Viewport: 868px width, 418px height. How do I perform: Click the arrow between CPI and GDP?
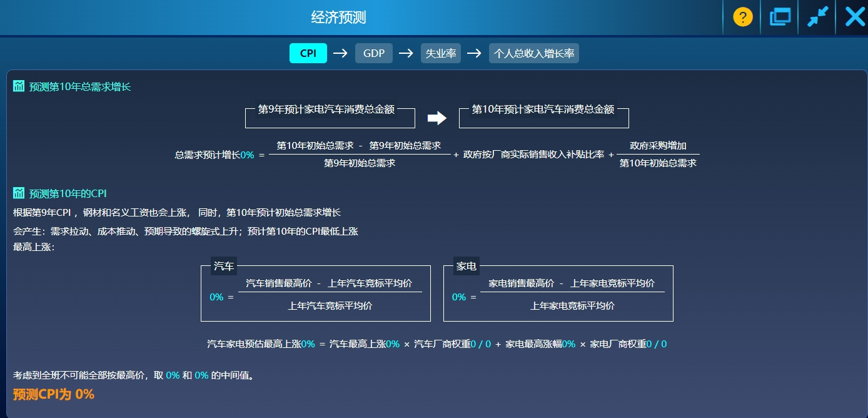(340, 53)
